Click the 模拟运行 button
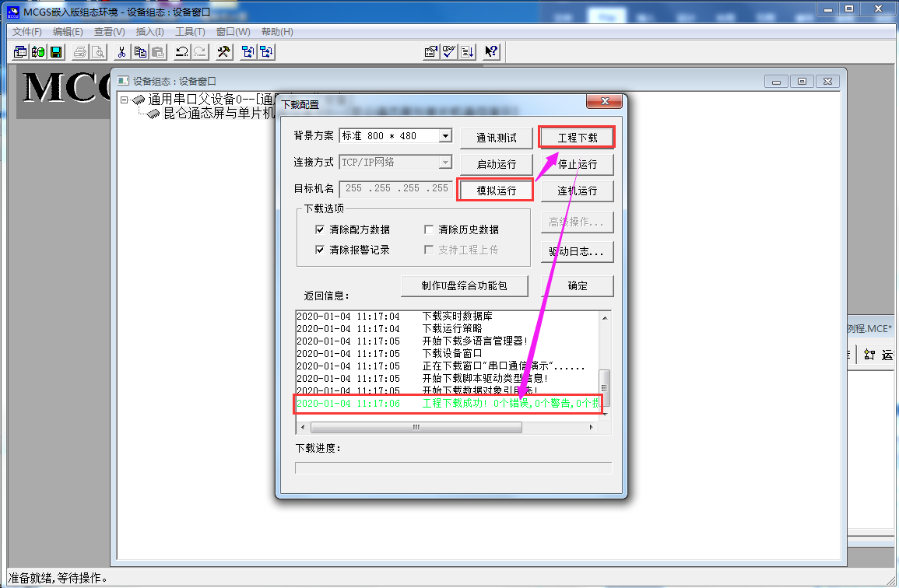This screenshot has width=899, height=588. pos(497,191)
